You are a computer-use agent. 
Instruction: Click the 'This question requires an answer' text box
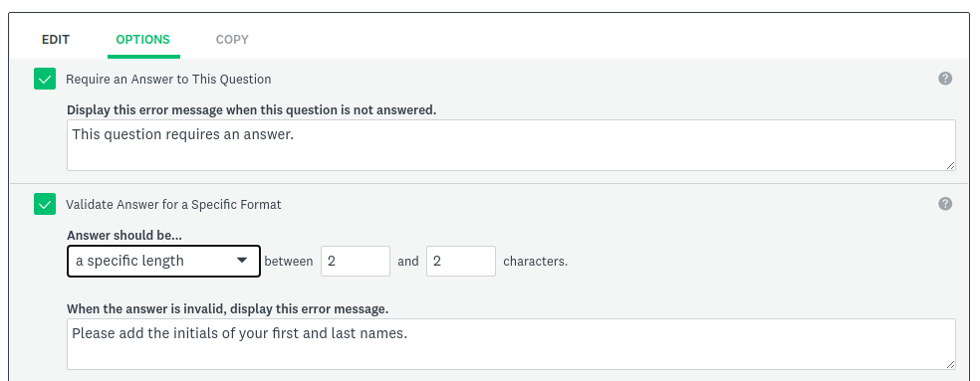511,145
